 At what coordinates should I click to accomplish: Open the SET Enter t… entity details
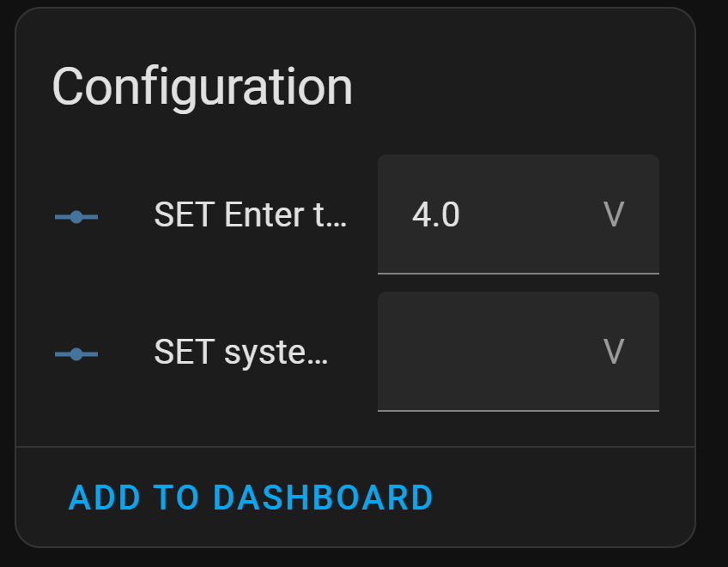click(250, 215)
